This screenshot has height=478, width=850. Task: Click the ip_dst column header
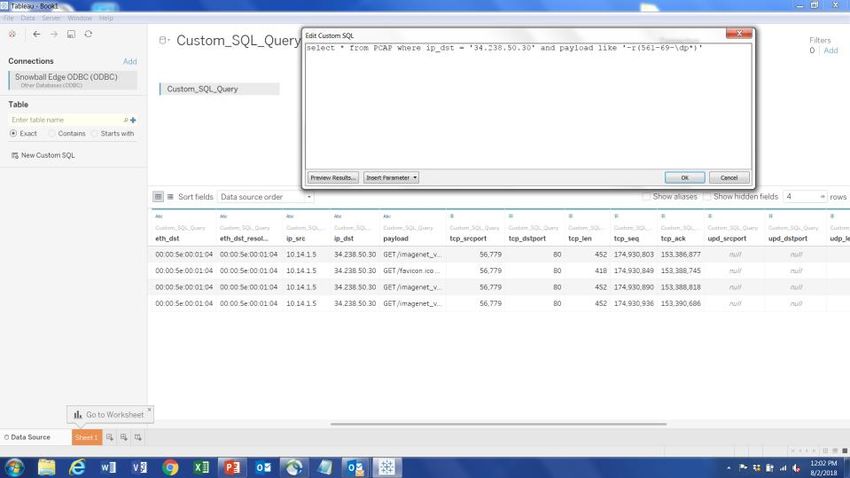tap(344, 238)
